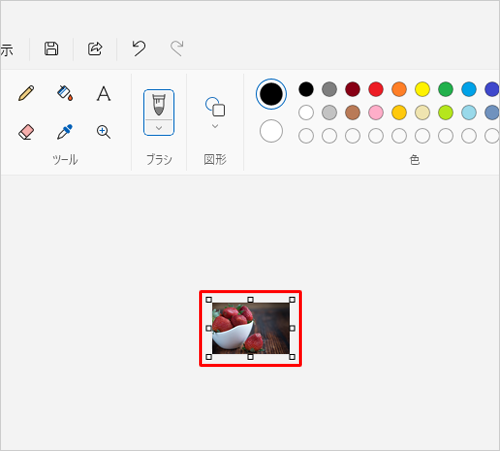Open the Shapes gallery icon
Viewport: 500px width, 451px height.
[215, 107]
